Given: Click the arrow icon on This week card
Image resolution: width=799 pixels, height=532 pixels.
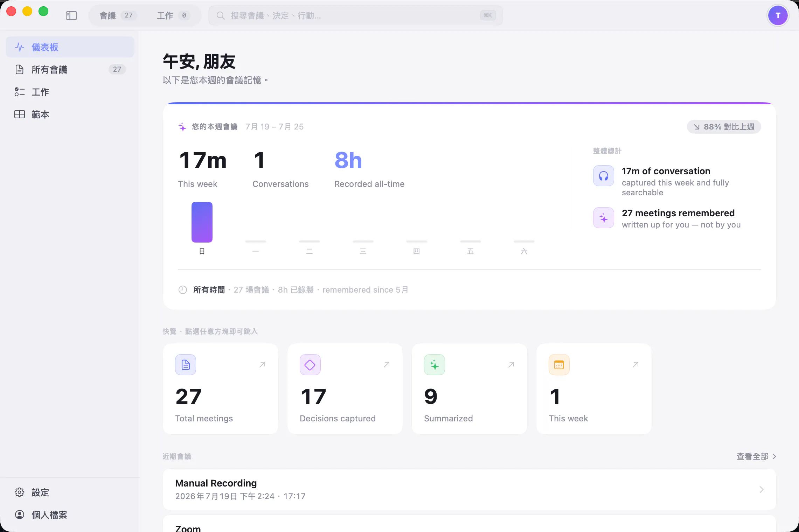Looking at the screenshot, I should (635, 365).
